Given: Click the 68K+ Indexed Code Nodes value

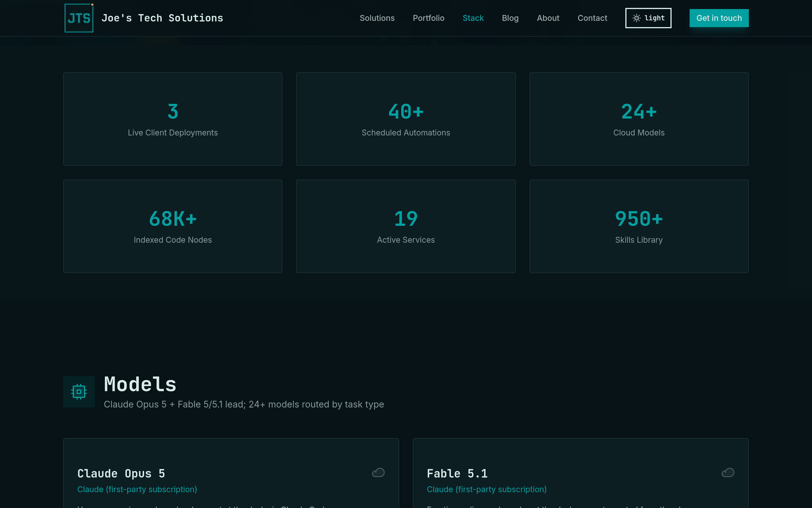Looking at the screenshot, I should point(173,219).
